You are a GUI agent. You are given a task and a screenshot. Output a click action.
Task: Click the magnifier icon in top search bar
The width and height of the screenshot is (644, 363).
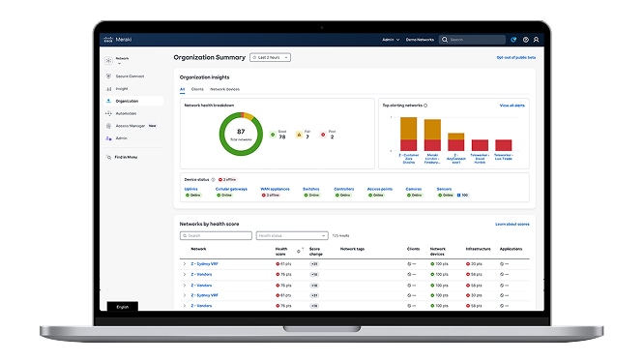click(445, 40)
